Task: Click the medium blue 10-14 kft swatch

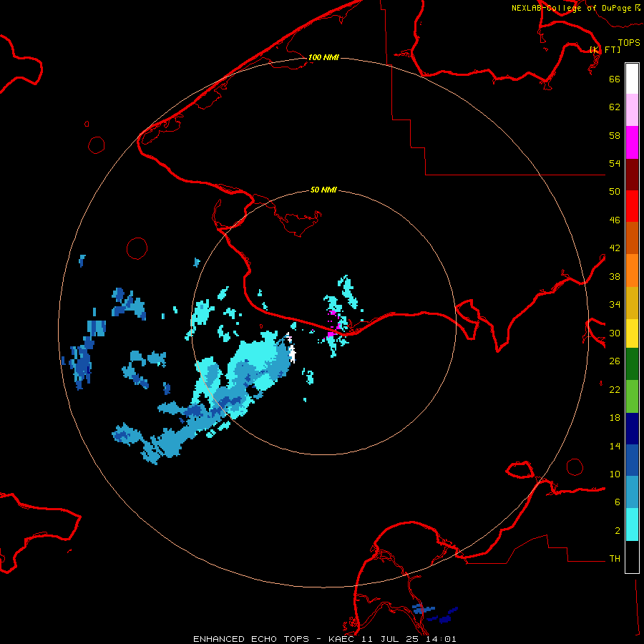Action: tap(632, 460)
